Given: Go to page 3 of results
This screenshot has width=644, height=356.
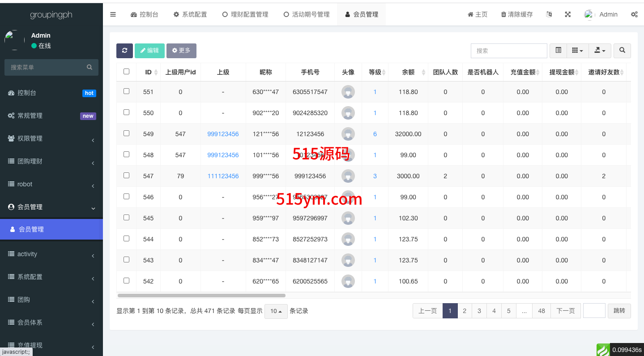Looking at the screenshot, I should [x=479, y=311].
